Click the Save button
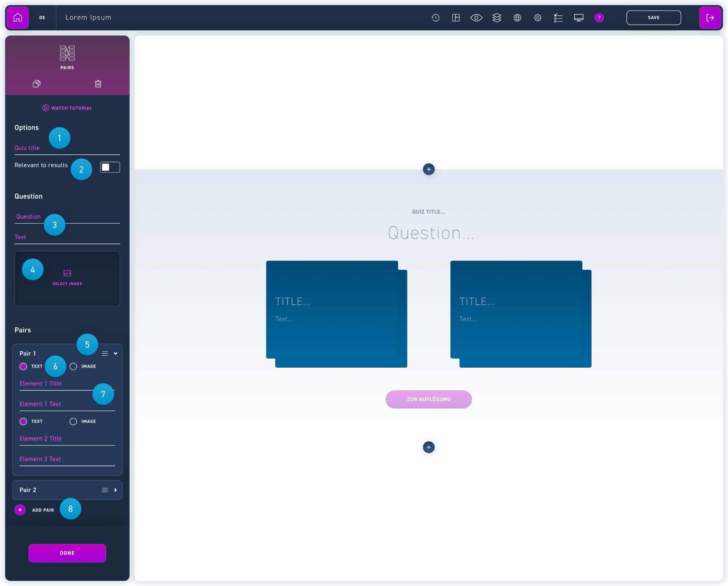The height and width of the screenshot is (586, 728). point(653,17)
